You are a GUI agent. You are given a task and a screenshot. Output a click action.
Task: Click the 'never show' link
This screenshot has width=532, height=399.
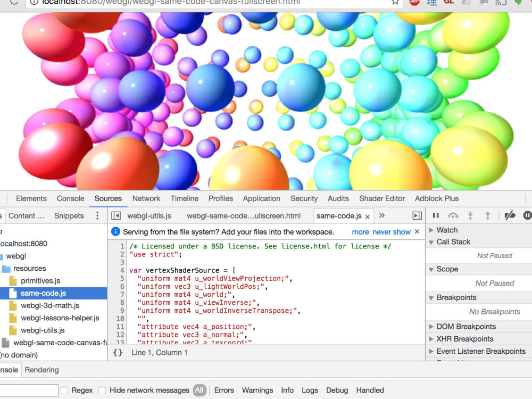[x=392, y=232]
